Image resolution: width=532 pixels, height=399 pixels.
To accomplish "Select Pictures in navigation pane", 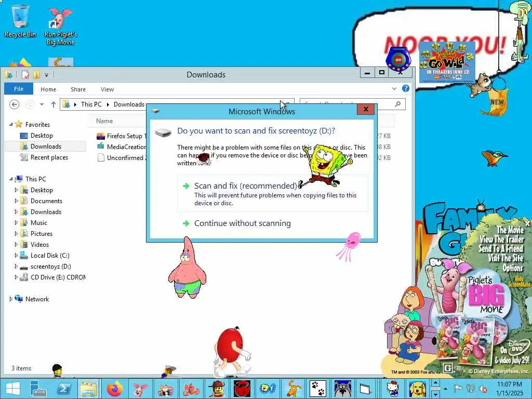I will 42,234.
